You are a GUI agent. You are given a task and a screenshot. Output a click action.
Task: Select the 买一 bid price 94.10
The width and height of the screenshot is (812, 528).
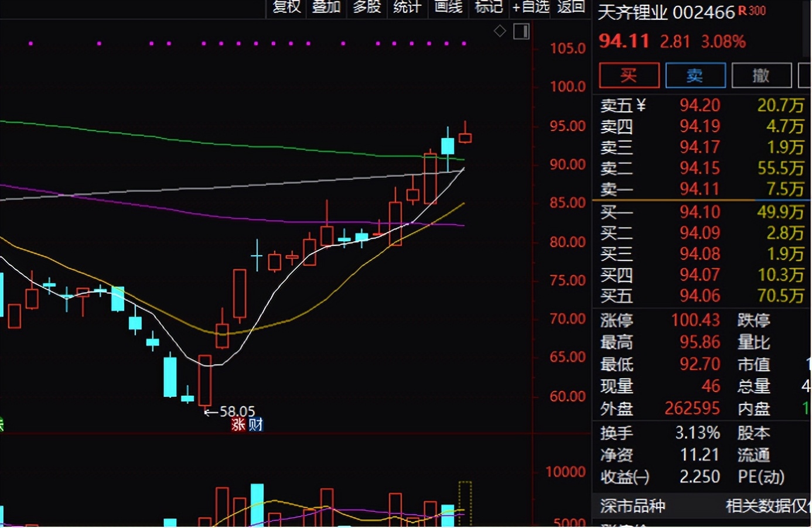(x=700, y=212)
